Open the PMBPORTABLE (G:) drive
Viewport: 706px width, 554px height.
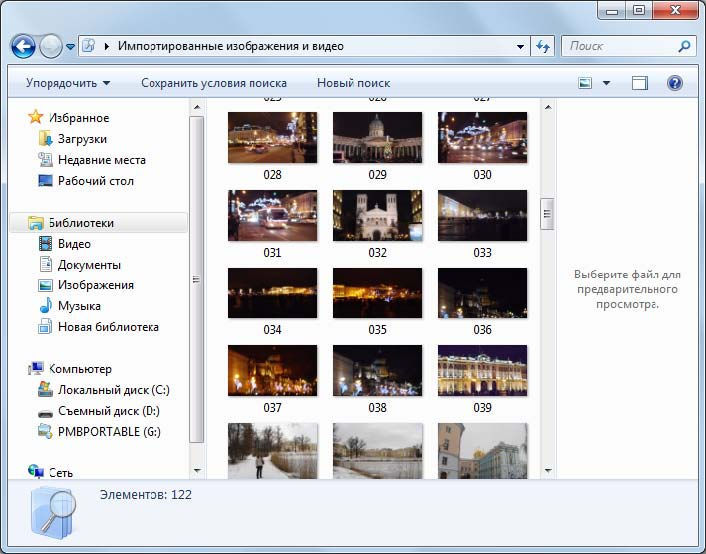pos(108,432)
